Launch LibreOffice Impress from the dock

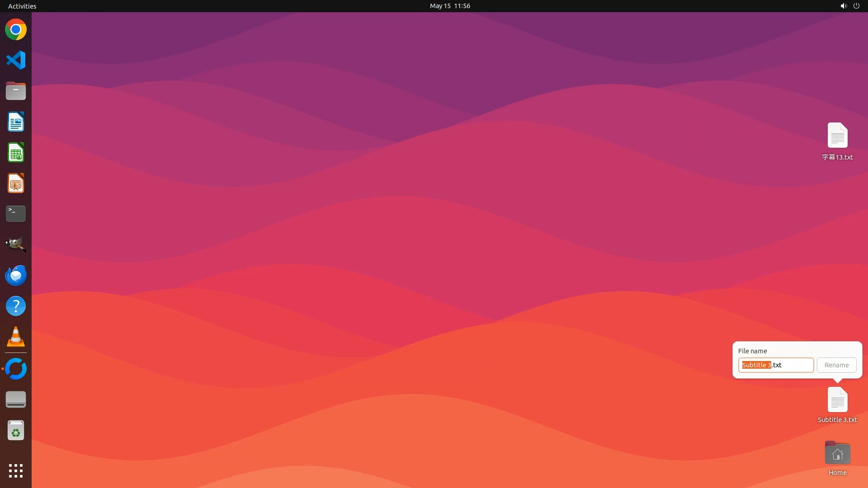[x=16, y=183]
